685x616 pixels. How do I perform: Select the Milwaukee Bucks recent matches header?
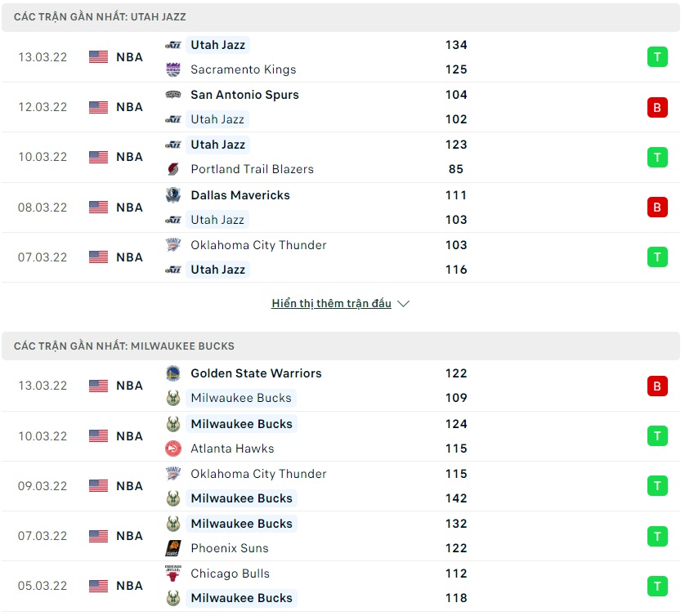coord(123,346)
